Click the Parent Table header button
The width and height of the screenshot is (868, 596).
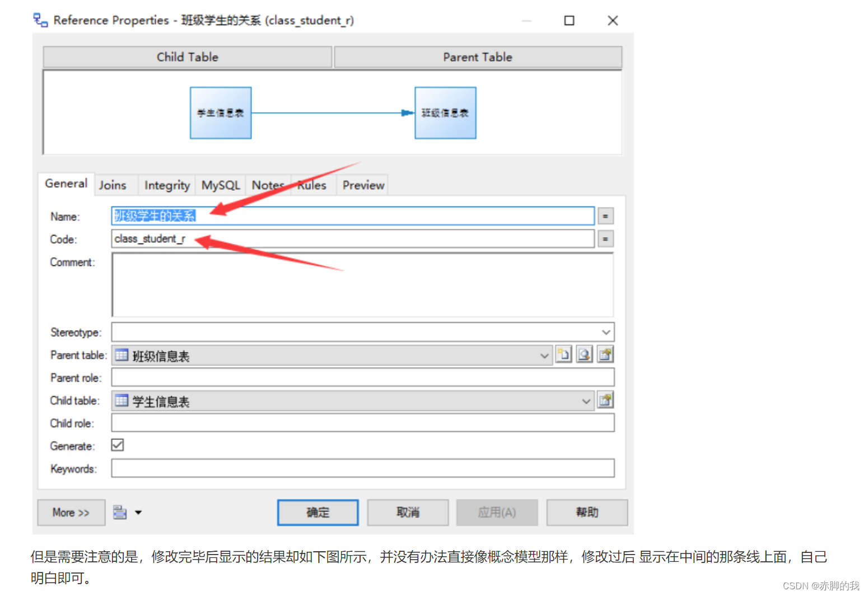tap(478, 57)
